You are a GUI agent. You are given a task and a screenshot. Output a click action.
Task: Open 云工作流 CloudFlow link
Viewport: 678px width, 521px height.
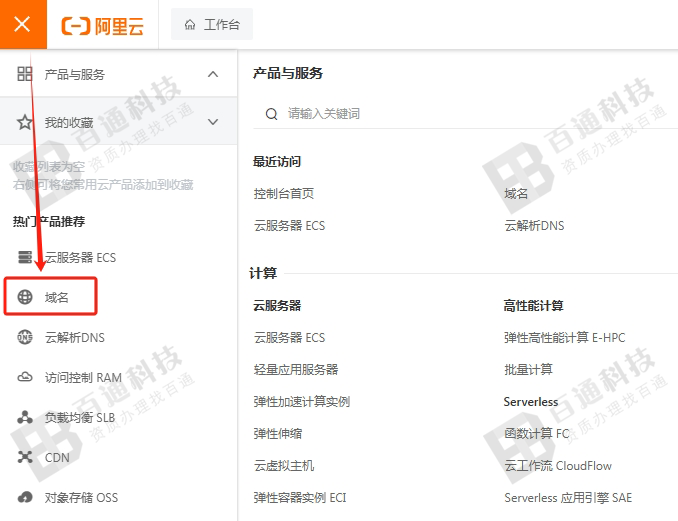558,466
